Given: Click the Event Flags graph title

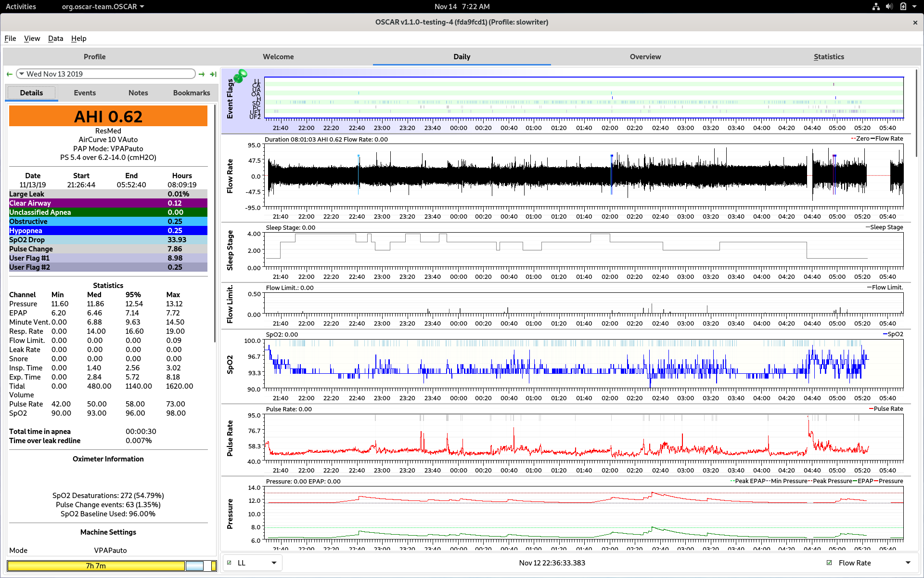Looking at the screenshot, I should click(230, 99).
